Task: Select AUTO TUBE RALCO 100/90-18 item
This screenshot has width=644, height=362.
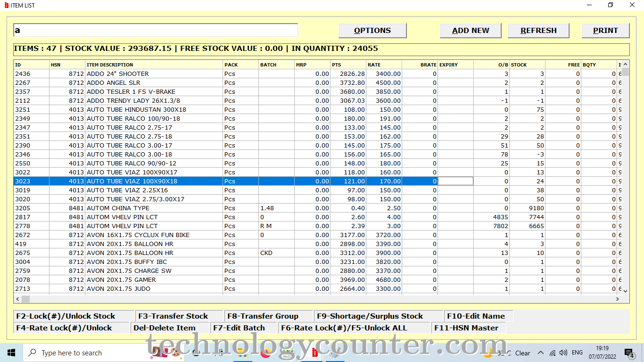Action: pos(317,118)
